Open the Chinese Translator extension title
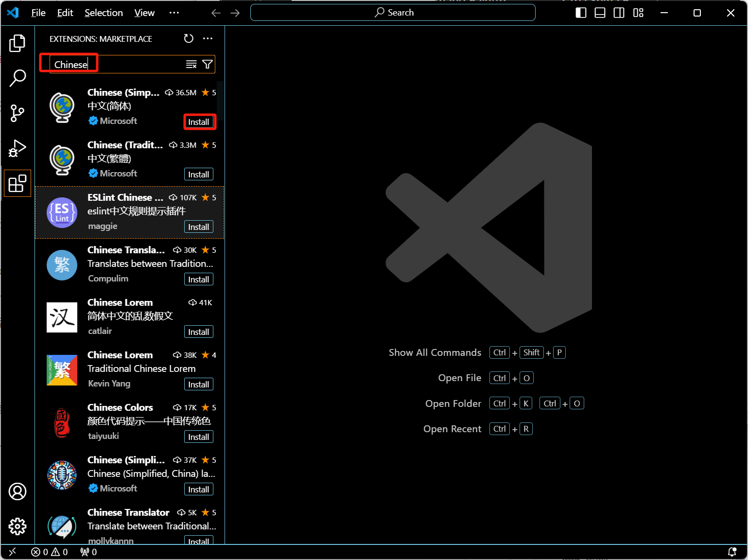 [x=128, y=512]
